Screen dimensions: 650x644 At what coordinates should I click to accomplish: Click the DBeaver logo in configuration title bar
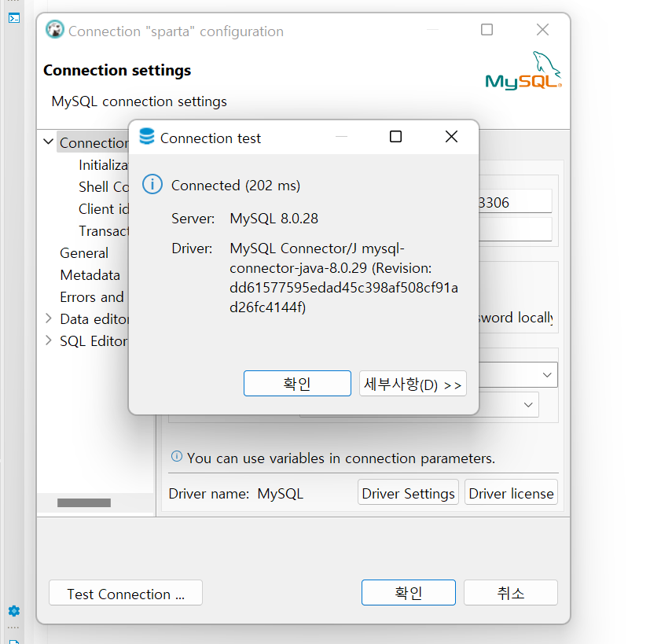[x=55, y=29]
